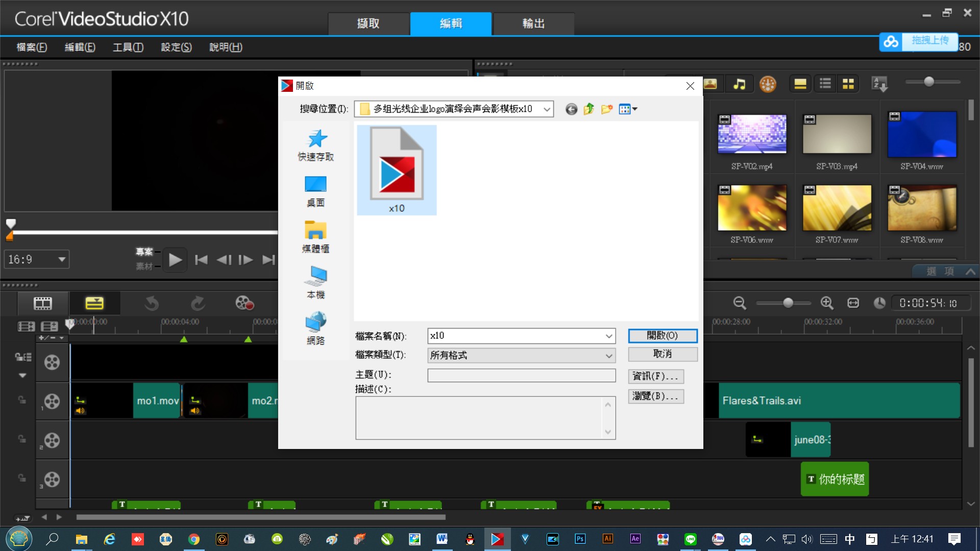980x551 pixels.
Task: Select SP-V02.mp4 thumbnail
Action: click(x=752, y=134)
